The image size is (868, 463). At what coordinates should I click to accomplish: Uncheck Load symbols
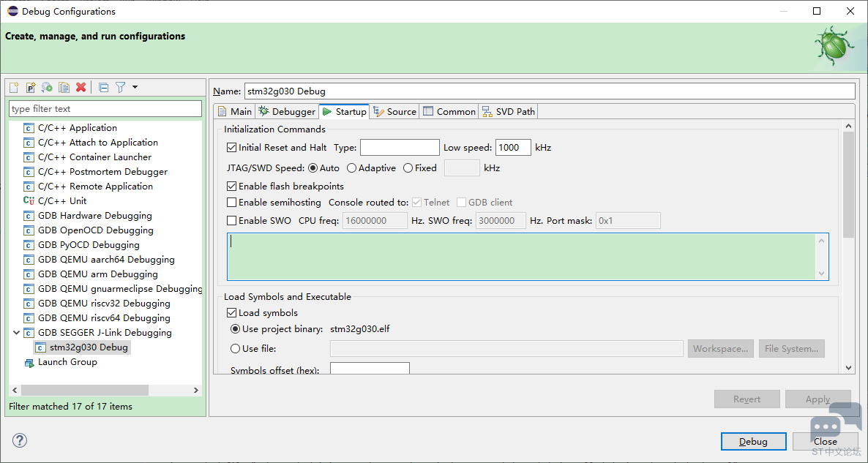coord(232,313)
